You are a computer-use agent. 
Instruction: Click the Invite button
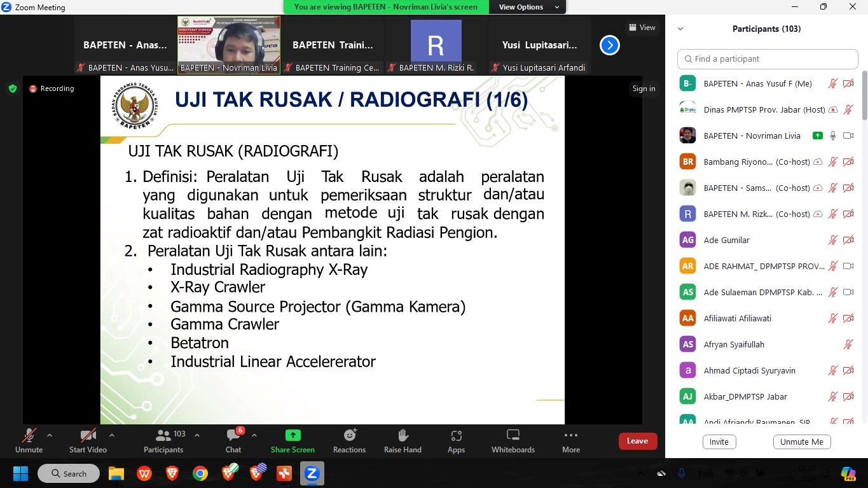tap(719, 442)
